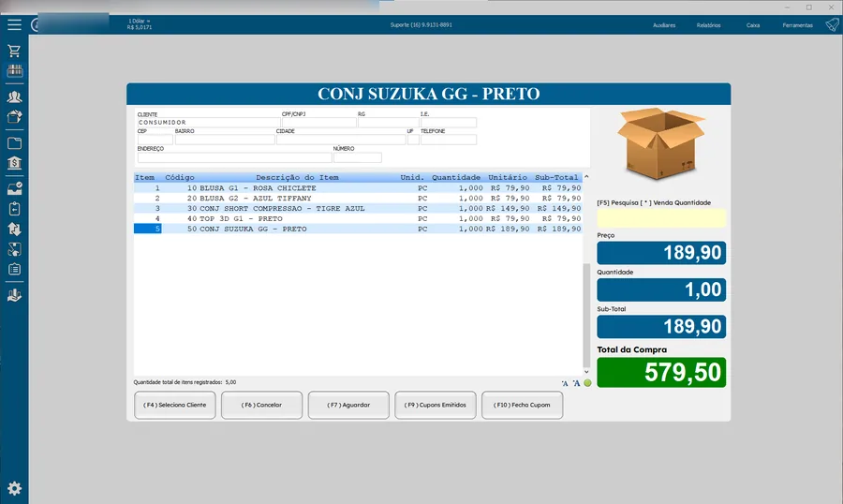Click F4 Seleciona Cliente button
The width and height of the screenshot is (843, 504).
point(175,405)
